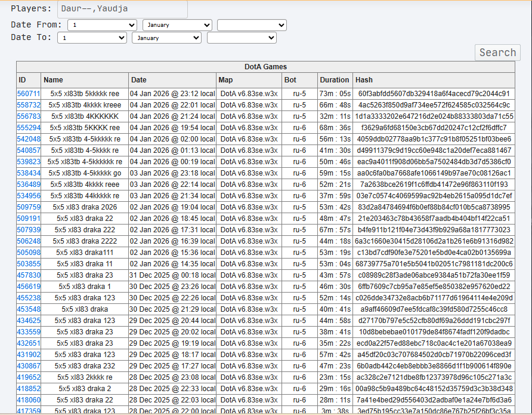Open game ID 456619 link
Image resolution: width=532 pixels, height=415 pixels.
point(29,287)
